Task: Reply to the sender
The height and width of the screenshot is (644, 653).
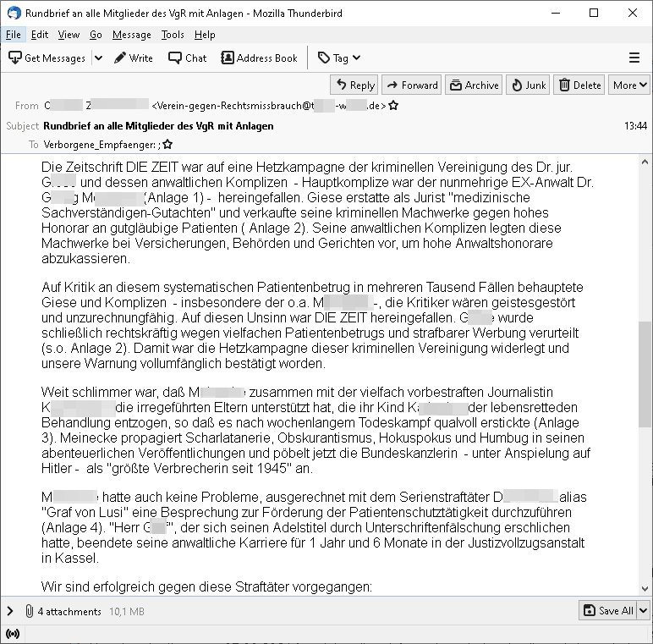Action: [354, 85]
